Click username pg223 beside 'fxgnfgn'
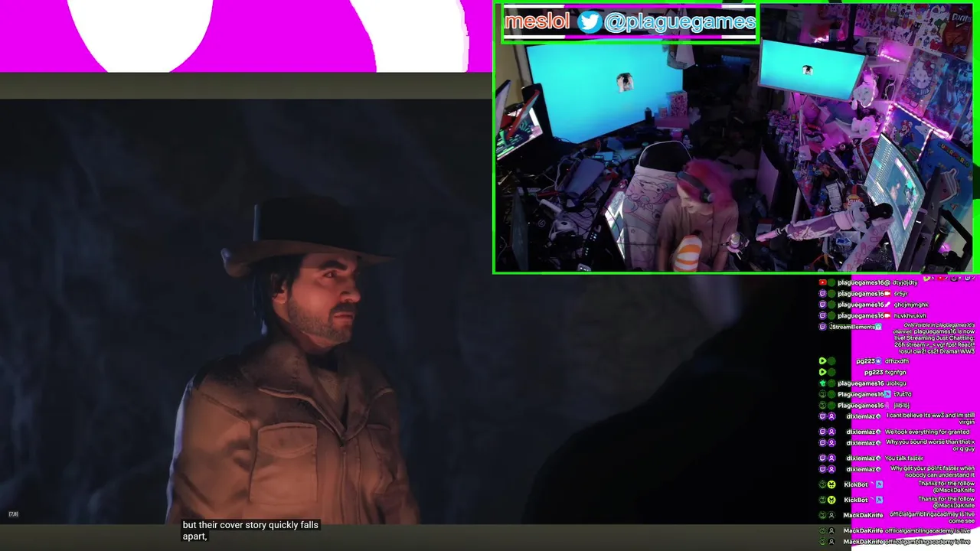The image size is (980, 551). coord(873,372)
